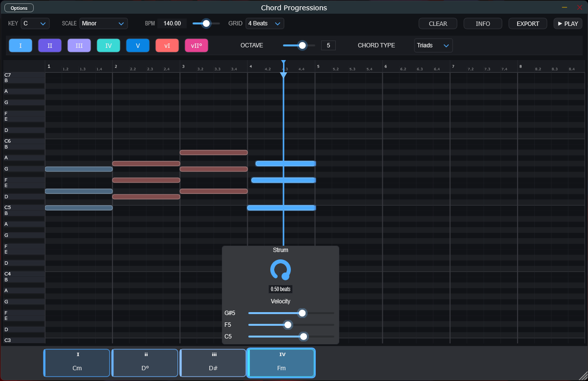Viewport: 588px width, 381px height.
Task: Click the G#5 velocity slider handle
Action: pos(302,313)
